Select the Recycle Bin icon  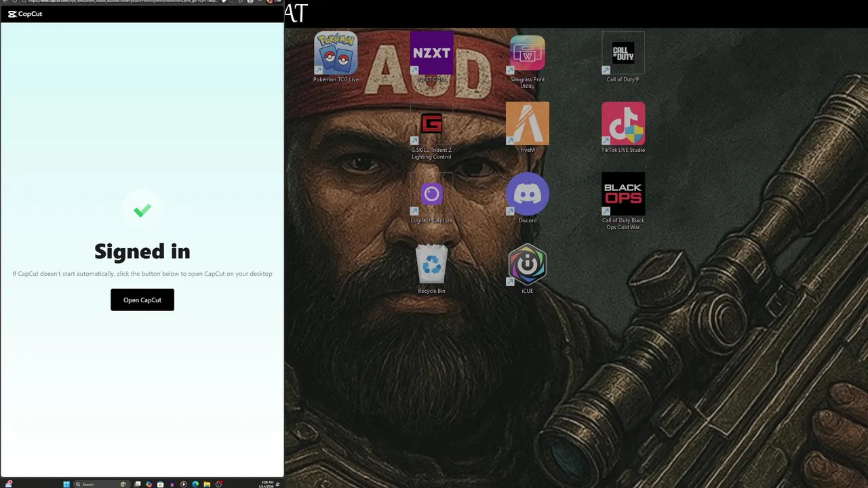coord(431,269)
